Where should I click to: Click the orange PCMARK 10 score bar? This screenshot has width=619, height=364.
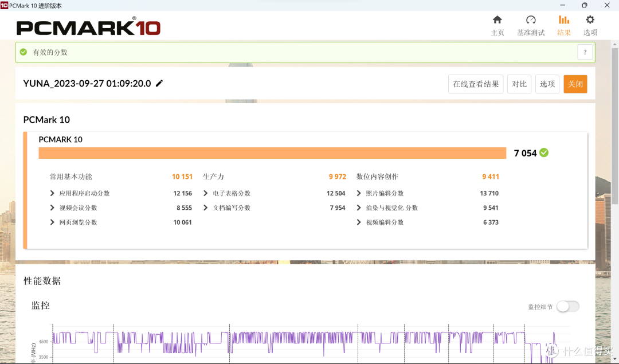pos(272,153)
